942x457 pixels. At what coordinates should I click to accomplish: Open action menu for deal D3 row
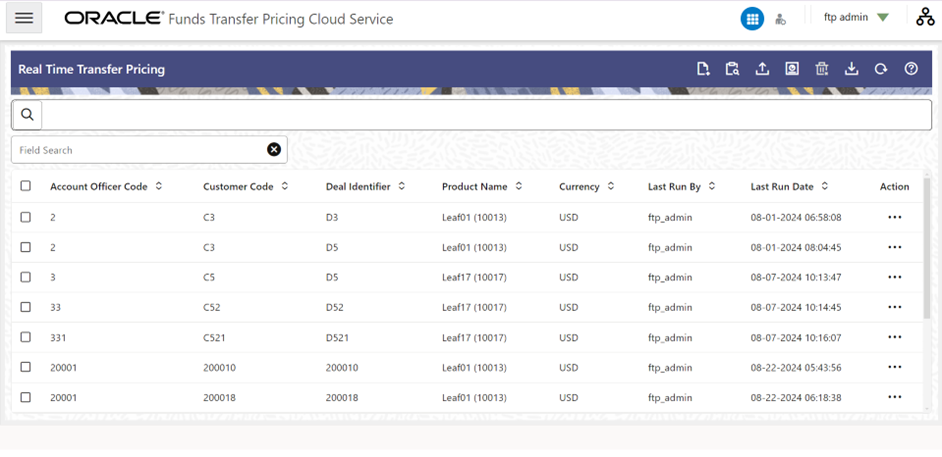(895, 217)
